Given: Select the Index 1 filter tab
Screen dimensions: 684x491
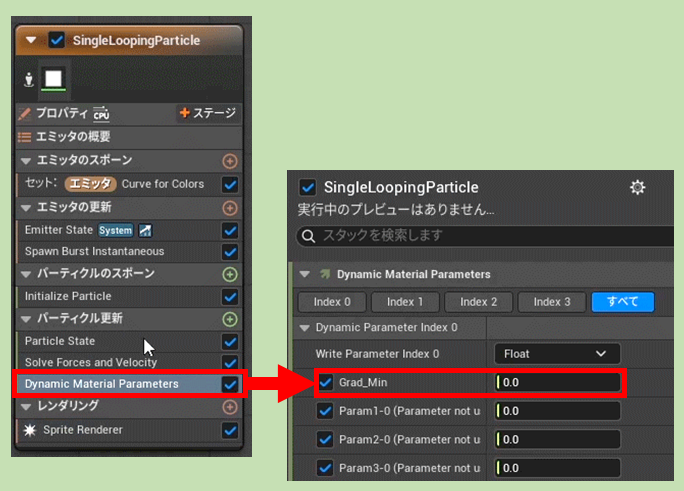Looking at the screenshot, I should [405, 302].
